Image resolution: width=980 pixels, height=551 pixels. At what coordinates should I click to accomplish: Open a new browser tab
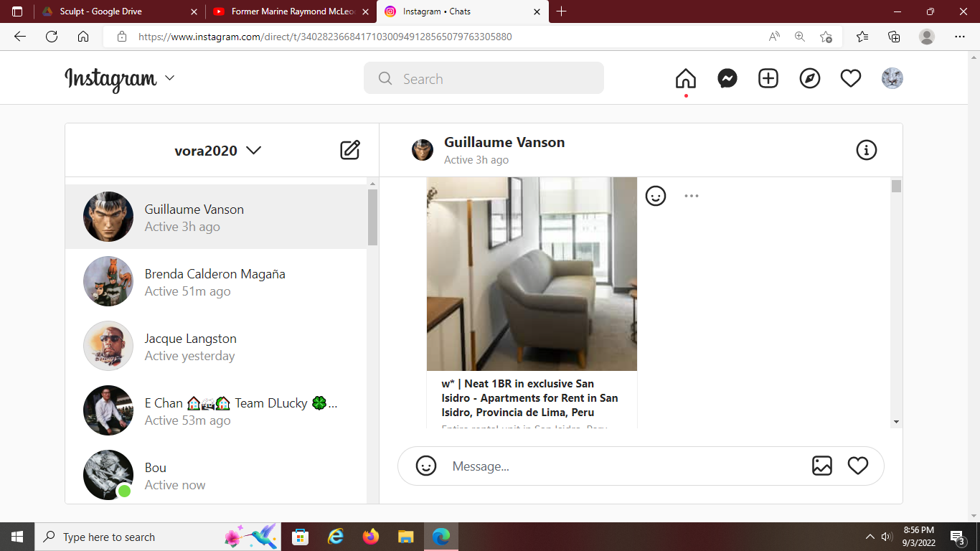click(562, 11)
